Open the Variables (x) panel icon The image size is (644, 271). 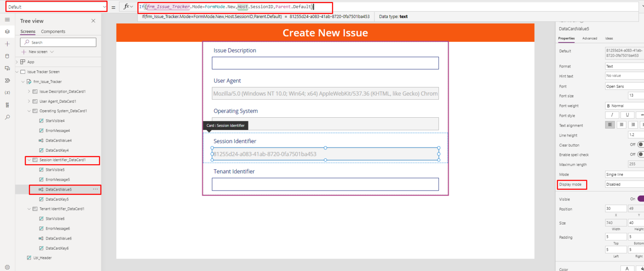coord(7,93)
